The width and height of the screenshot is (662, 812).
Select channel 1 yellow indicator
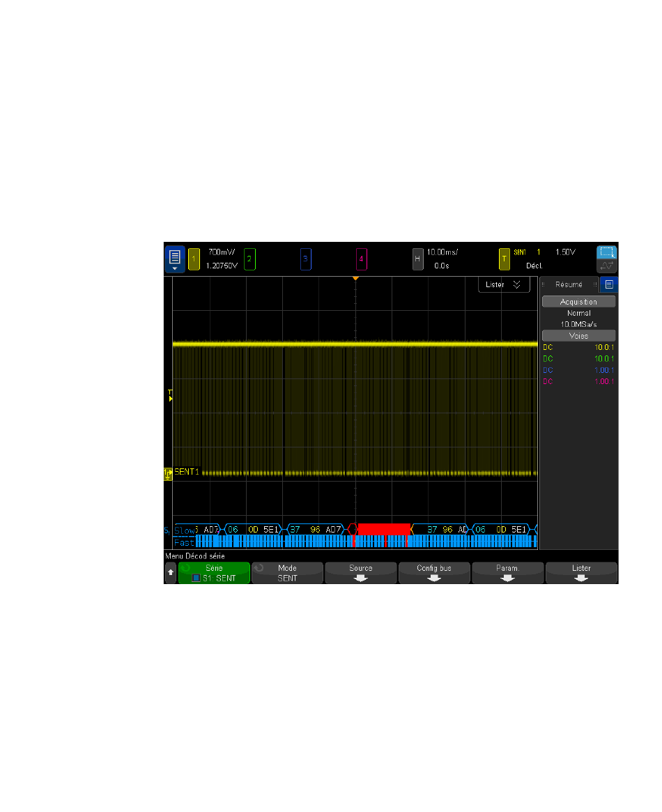pyautogui.click(x=194, y=259)
